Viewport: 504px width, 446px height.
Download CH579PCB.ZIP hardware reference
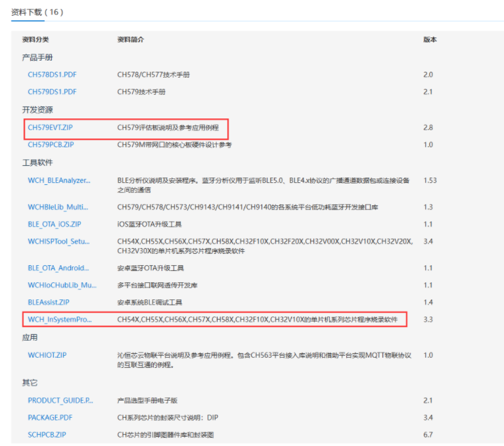tap(51, 145)
